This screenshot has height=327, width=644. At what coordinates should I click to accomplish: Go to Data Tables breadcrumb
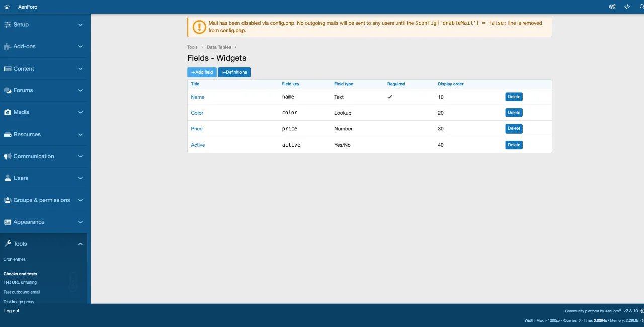click(219, 47)
